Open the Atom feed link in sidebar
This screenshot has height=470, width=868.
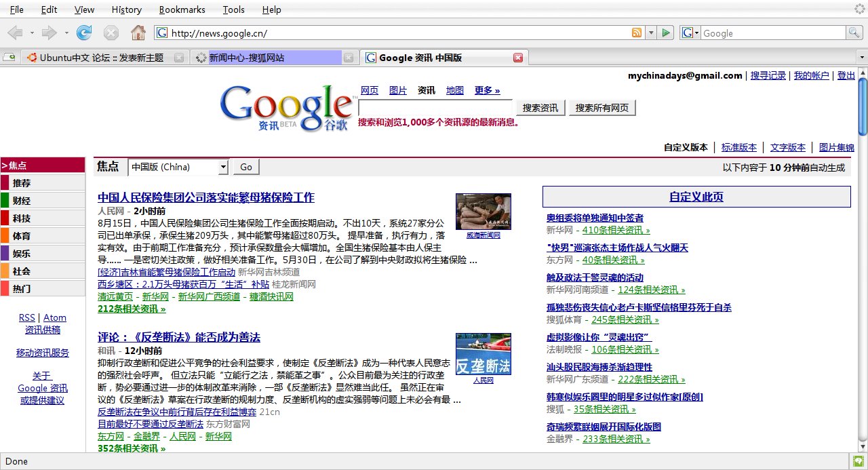click(x=55, y=317)
